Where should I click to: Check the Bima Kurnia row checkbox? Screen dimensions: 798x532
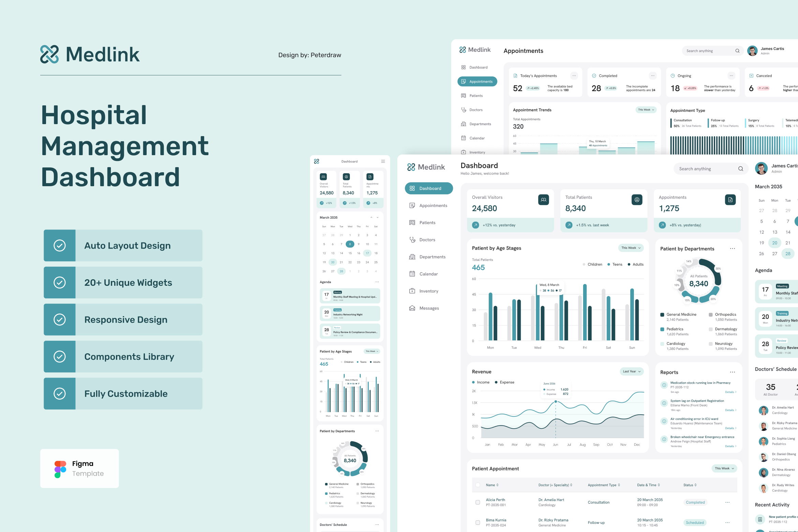pyautogui.click(x=478, y=522)
